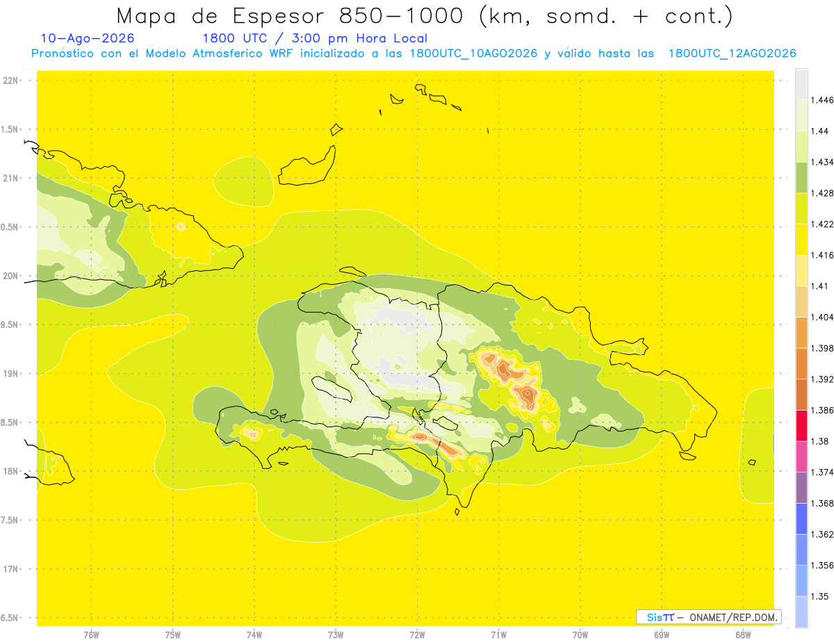Click the legend value '1.446'

822,100
